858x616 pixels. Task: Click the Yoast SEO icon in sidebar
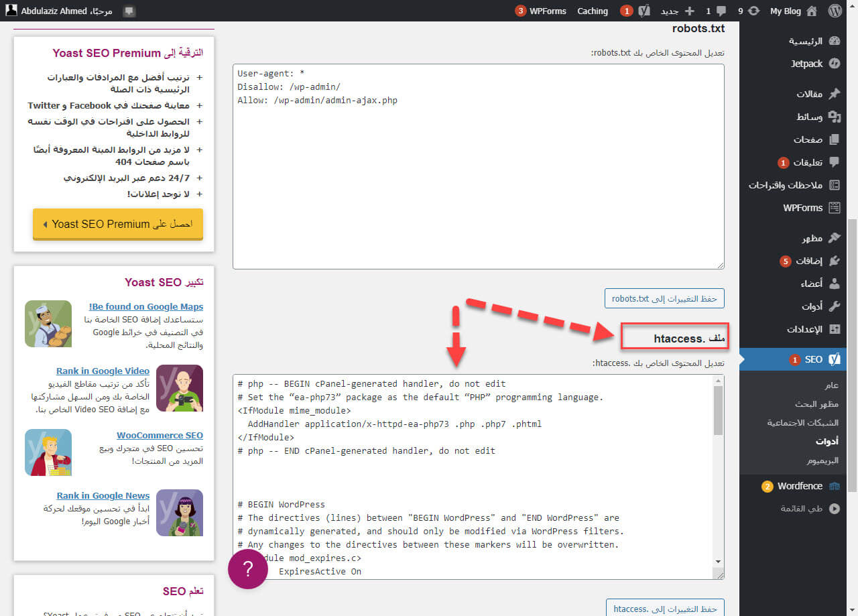pos(835,359)
